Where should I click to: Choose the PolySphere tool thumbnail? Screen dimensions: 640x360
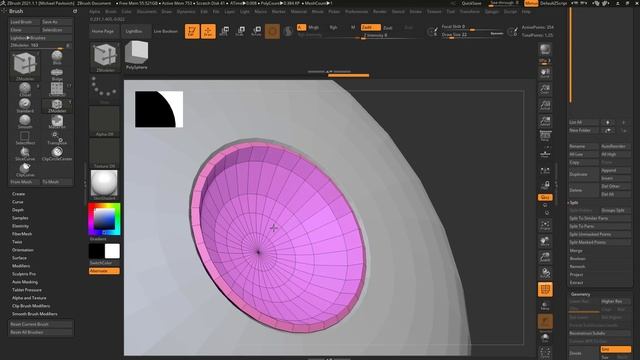coord(137,55)
